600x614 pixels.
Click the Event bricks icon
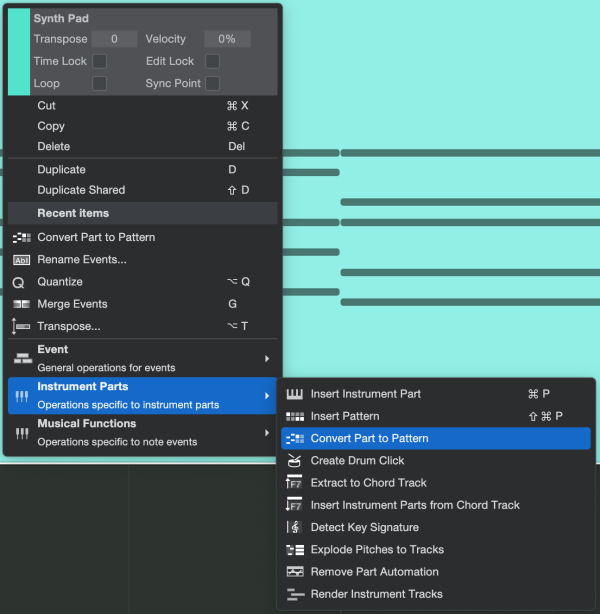(x=23, y=358)
